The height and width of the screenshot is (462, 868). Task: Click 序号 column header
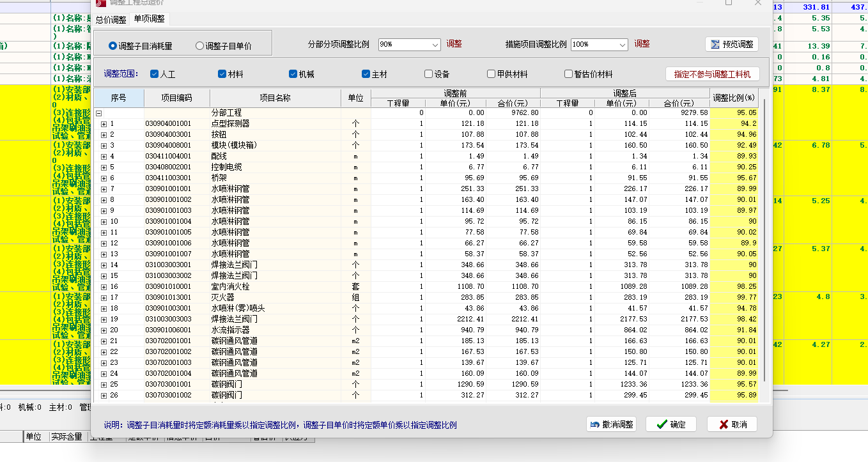(119, 98)
